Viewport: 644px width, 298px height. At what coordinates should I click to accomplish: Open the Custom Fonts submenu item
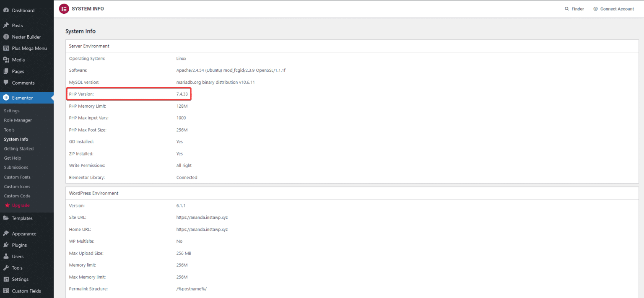[x=17, y=177]
